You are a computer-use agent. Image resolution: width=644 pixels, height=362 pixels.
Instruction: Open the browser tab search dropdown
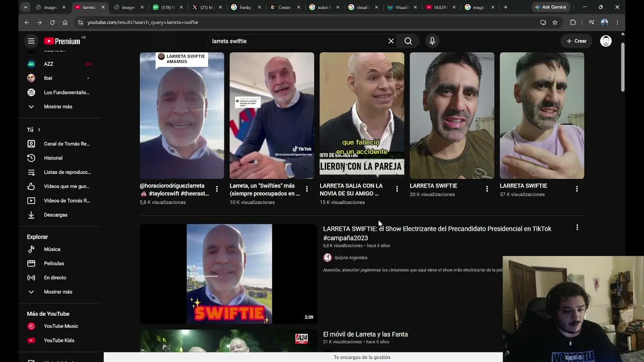point(26,7)
